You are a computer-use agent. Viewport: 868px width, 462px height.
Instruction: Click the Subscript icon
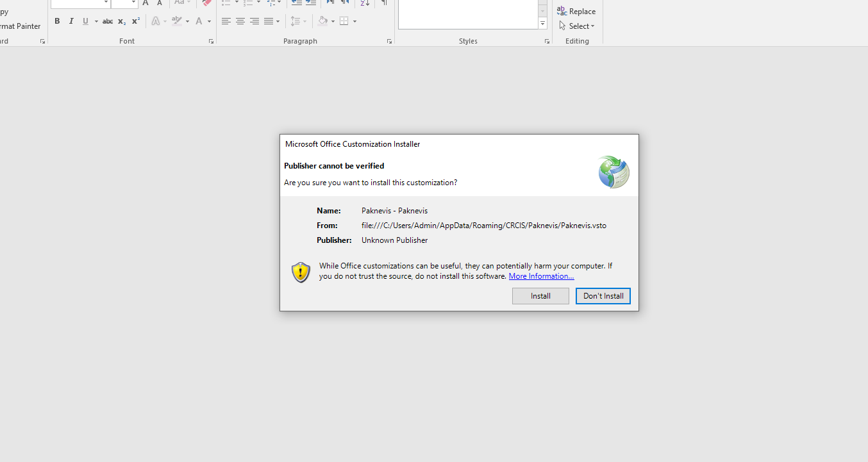[x=122, y=21]
